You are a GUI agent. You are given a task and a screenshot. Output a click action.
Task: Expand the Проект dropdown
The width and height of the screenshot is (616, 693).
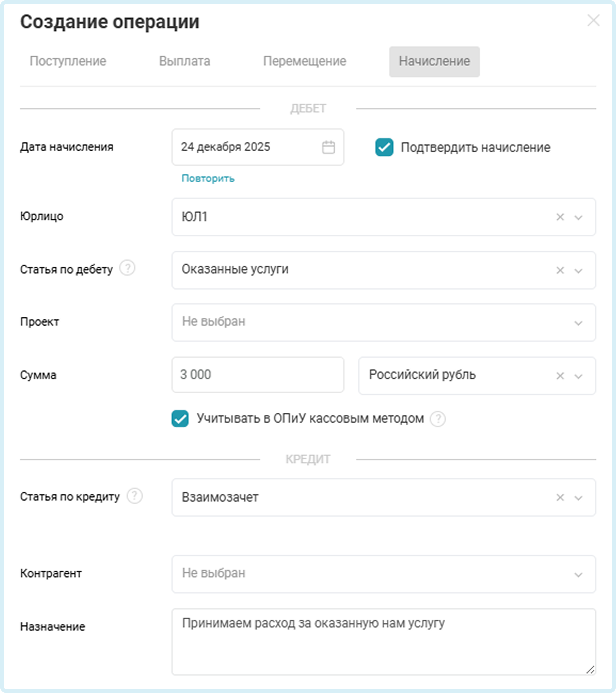pos(578,323)
